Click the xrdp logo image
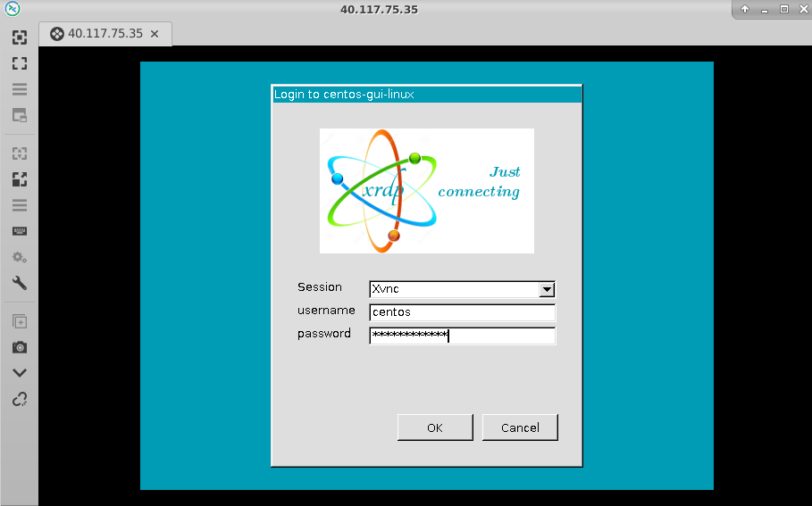 point(427,191)
